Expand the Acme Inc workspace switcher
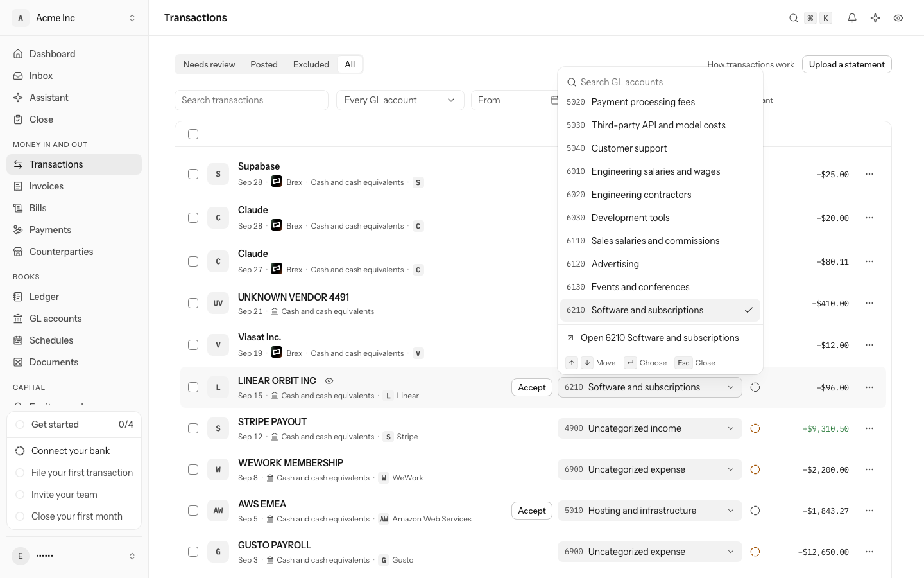The width and height of the screenshot is (924, 578). (74, 18)
